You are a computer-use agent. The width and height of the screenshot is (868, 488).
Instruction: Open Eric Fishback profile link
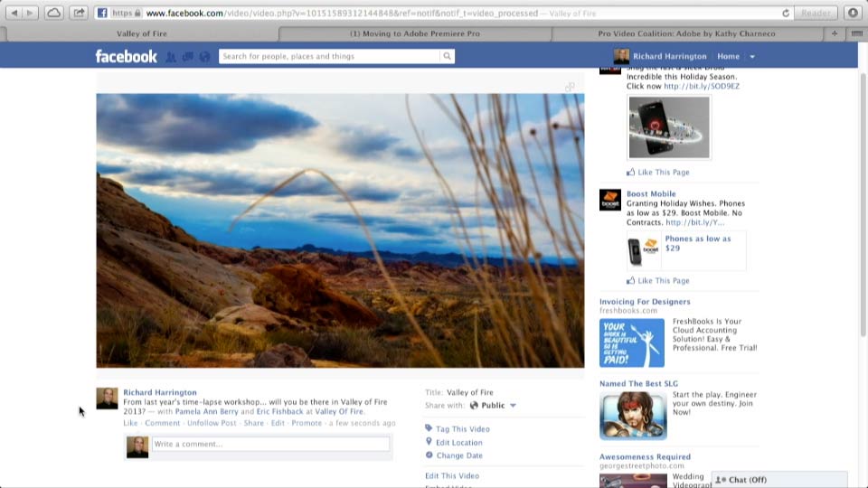(x=279, y=412)
